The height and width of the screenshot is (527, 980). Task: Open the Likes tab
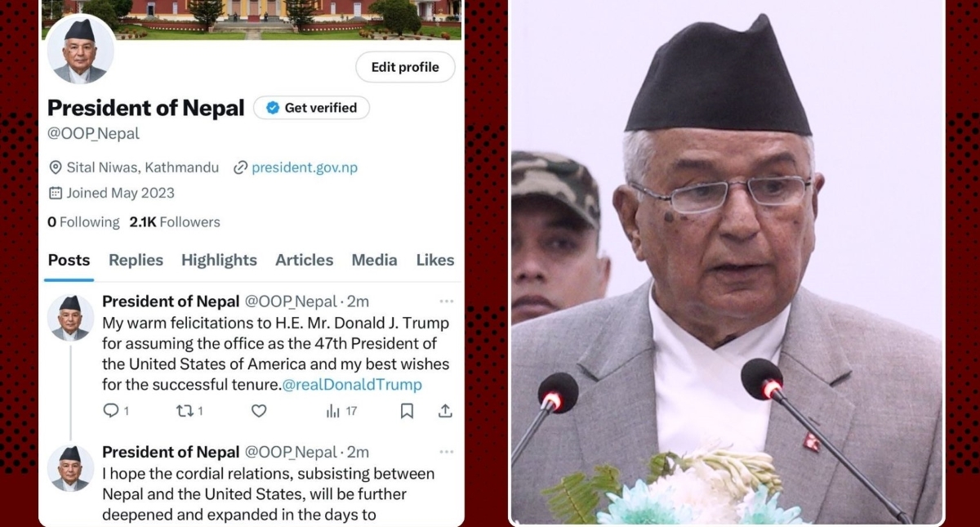tap(434, 260)
